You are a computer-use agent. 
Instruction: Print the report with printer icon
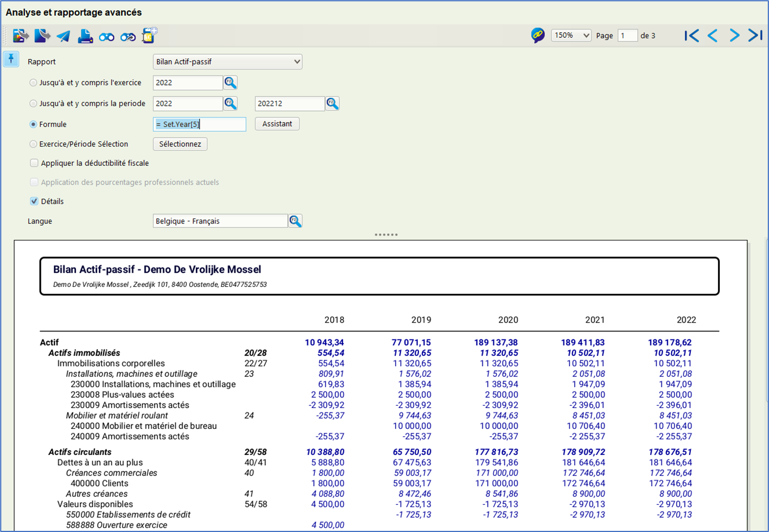85,36
